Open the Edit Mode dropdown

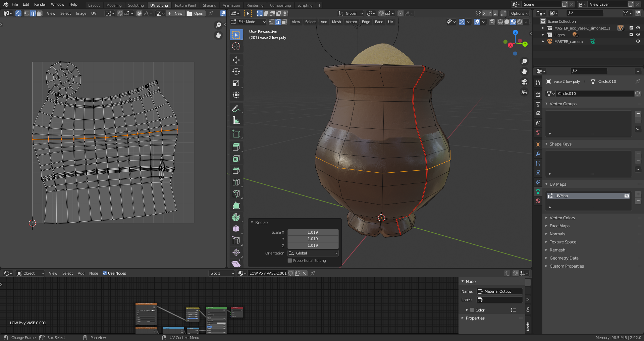[249, 22]
